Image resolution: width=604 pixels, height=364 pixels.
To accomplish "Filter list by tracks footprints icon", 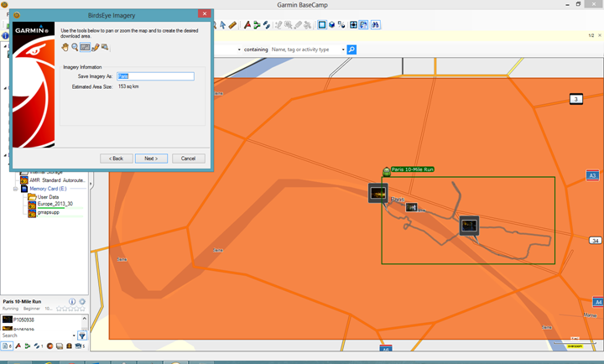I will point(38,346).
